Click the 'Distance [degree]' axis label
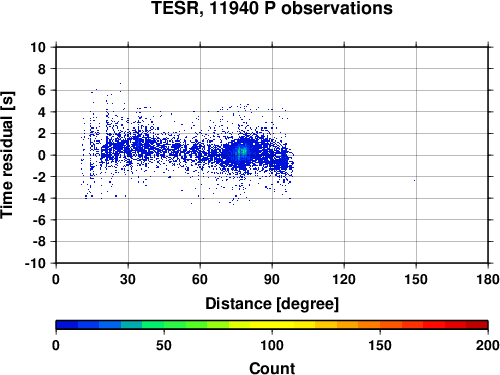The width and height of the screenshot is (500, 375). tap(272, 304)
